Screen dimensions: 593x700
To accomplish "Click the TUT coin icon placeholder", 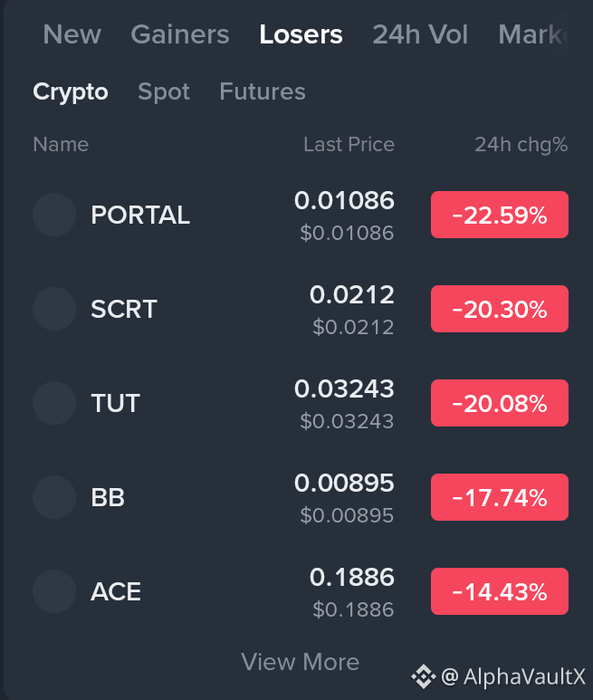I will coord(54,403).
